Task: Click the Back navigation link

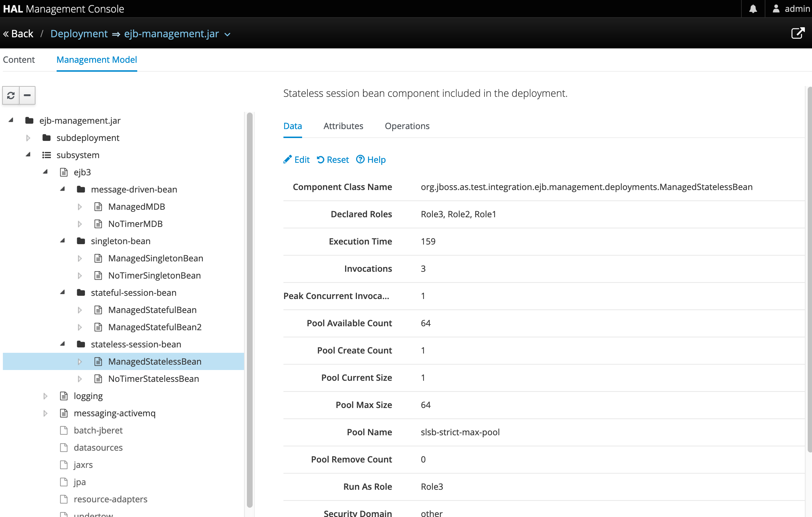Action: click(x=18, y=33)
